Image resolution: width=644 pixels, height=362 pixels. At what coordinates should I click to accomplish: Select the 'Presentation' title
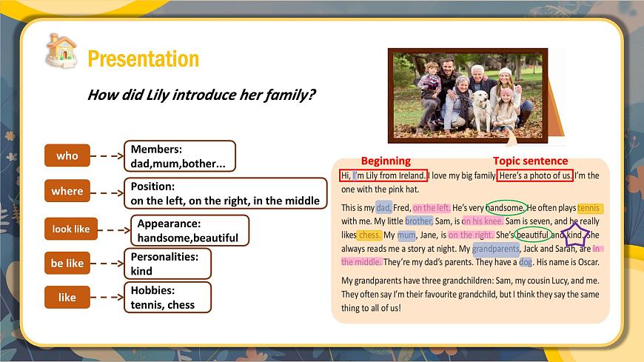[x=144, y=58]
